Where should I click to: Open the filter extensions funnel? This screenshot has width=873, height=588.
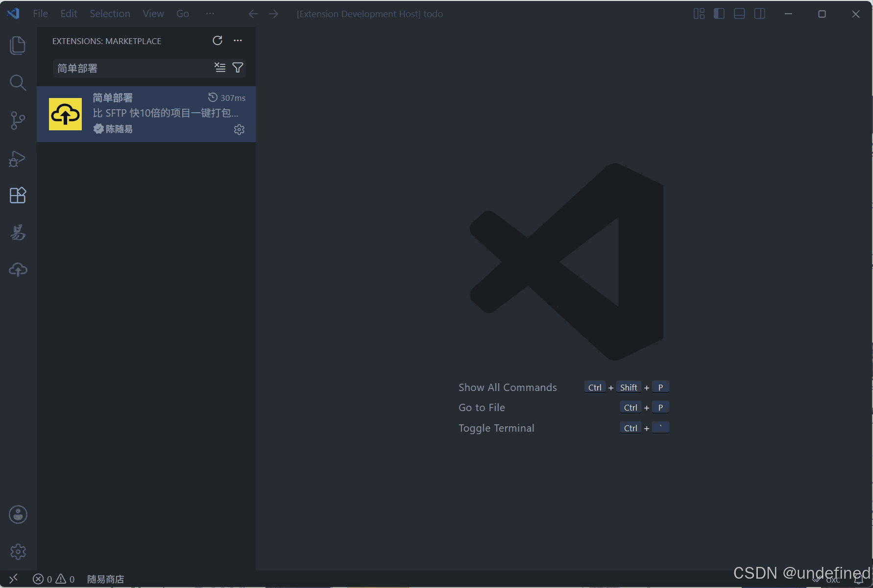[238, 68]
